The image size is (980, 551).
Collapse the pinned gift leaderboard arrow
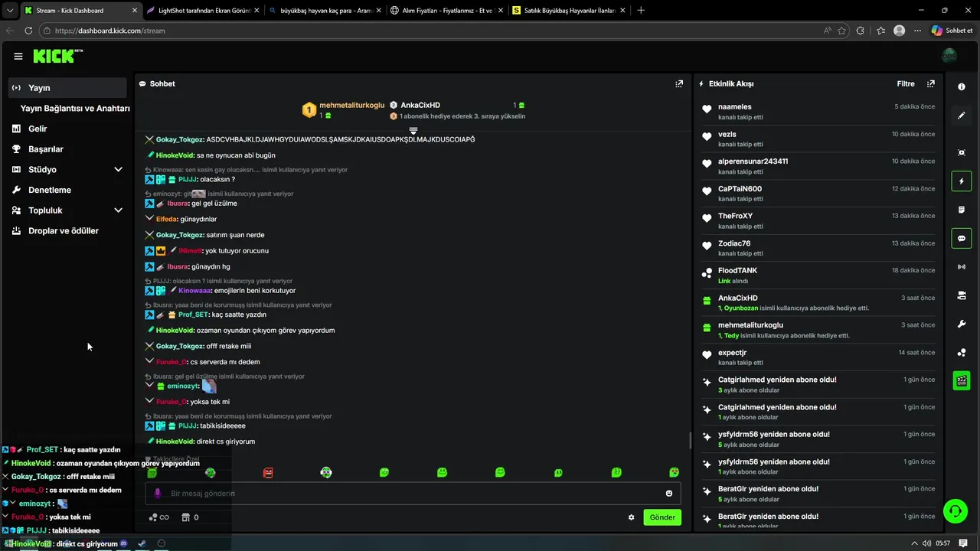click(x=413, y=131)
